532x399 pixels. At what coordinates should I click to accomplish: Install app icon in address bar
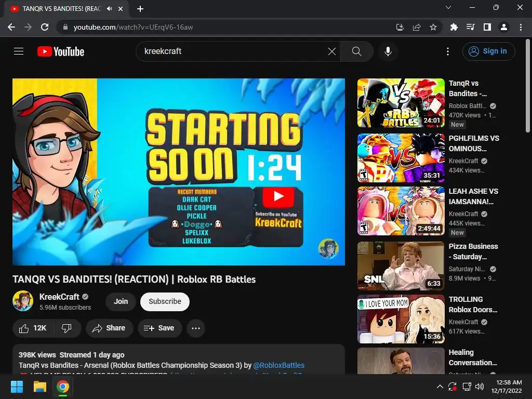[400, 27]
